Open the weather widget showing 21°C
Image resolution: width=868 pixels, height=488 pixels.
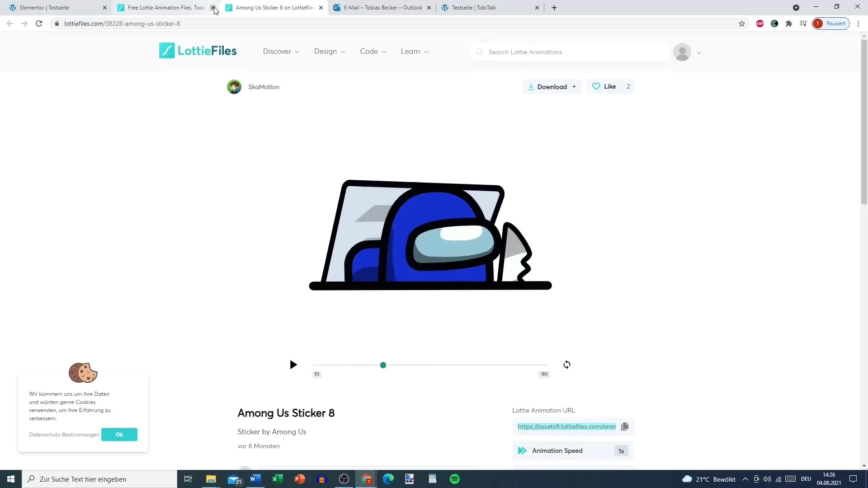pyautogui.click(x=708, y=479)
